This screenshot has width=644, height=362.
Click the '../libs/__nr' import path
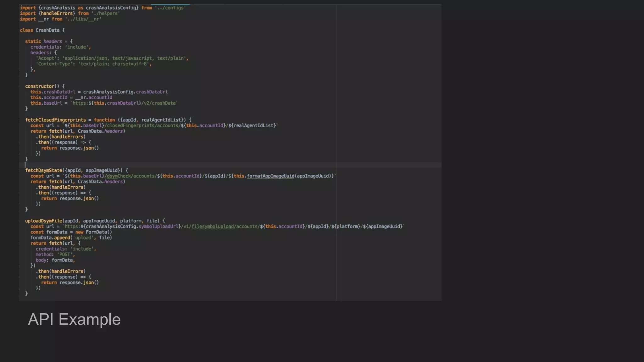83,19
